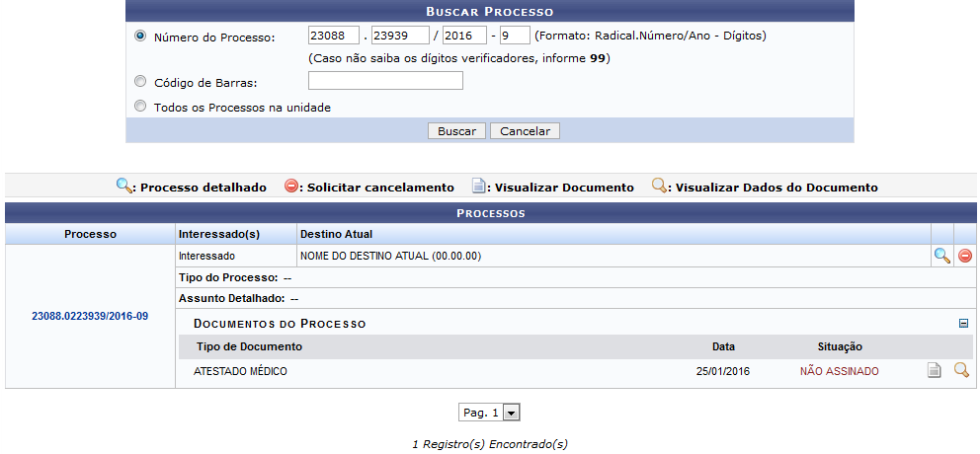Collapse the 'Documentos do Processo' section
Screen dimensions: 980x454
964,323
